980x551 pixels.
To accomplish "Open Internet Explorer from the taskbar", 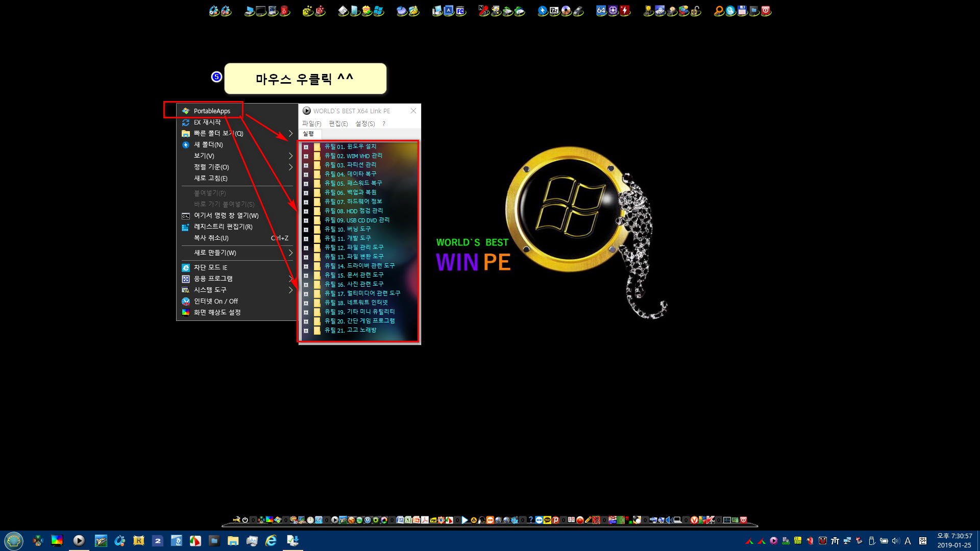I will pyautogui.click(x=271, y=541).
